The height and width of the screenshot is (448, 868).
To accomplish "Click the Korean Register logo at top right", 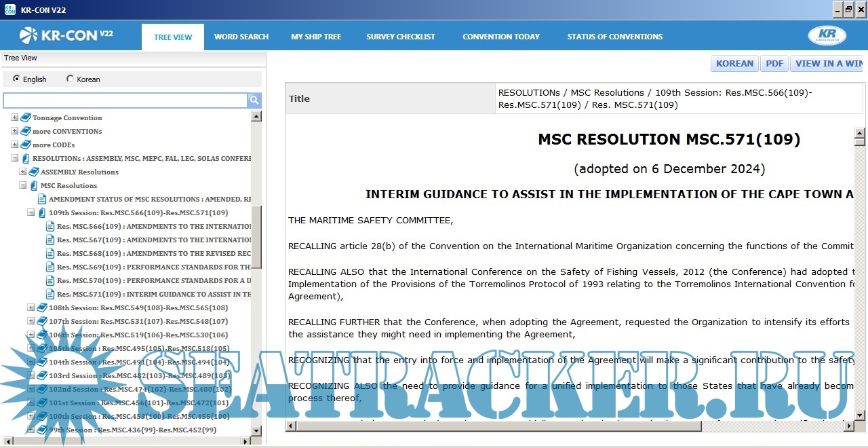I will (x=827, y=36).
